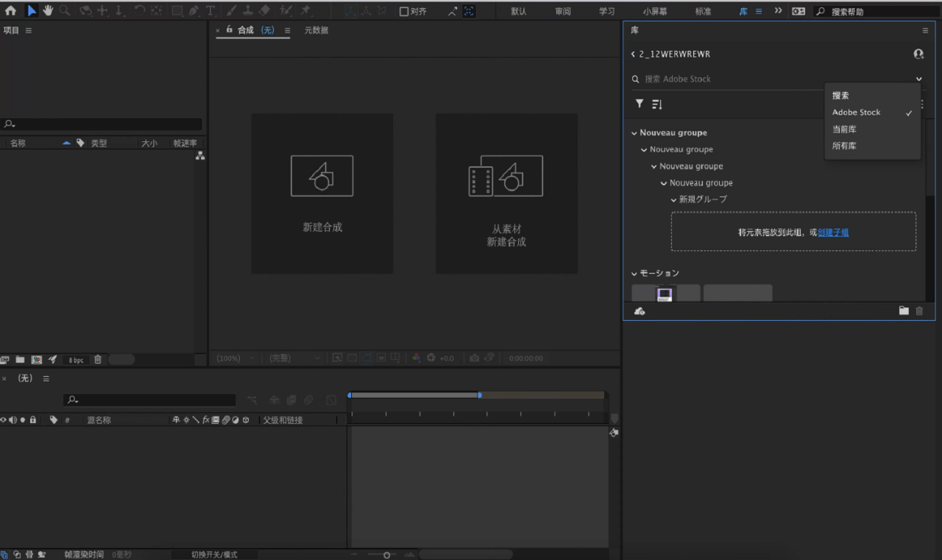
Task: Go back from 2_12WERWREWR library
Action: tap(633, 54)
